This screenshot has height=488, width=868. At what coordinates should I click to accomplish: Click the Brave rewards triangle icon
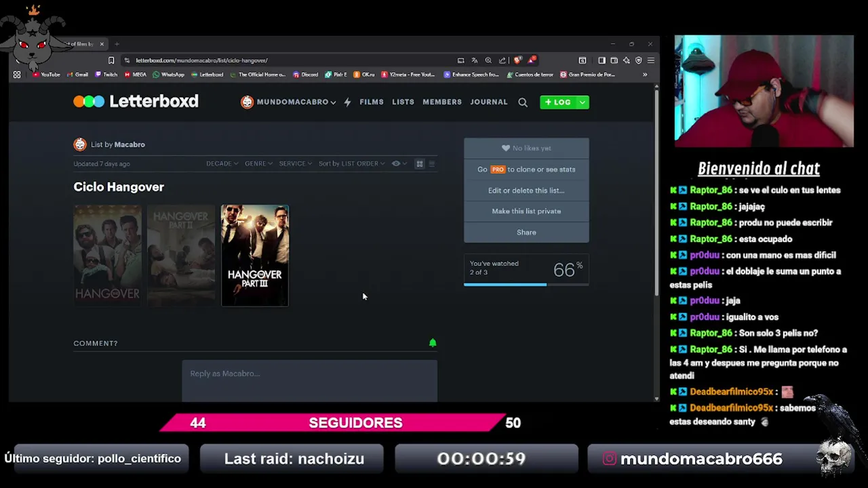click(x=532, y=60)
